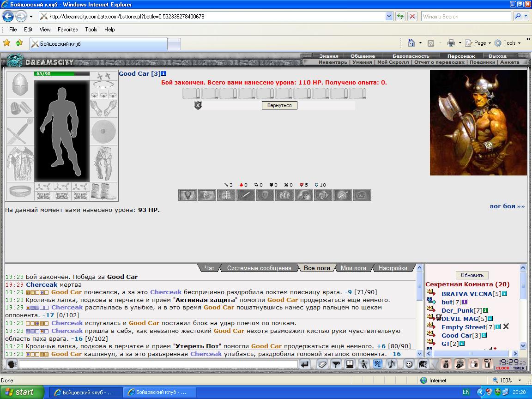Click the Вернуться button
Screen dimensions: 532x399
tap(279, 105)
